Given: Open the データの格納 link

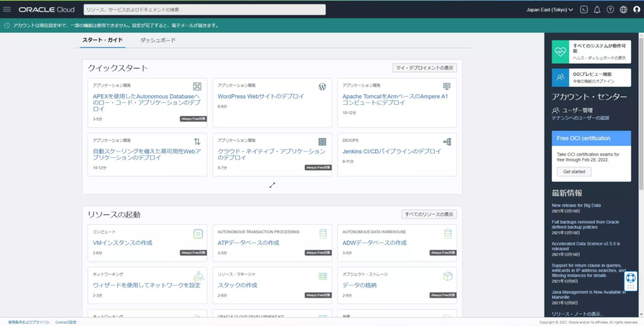Looking at the screenshot, I should click(x=359, y=285).
